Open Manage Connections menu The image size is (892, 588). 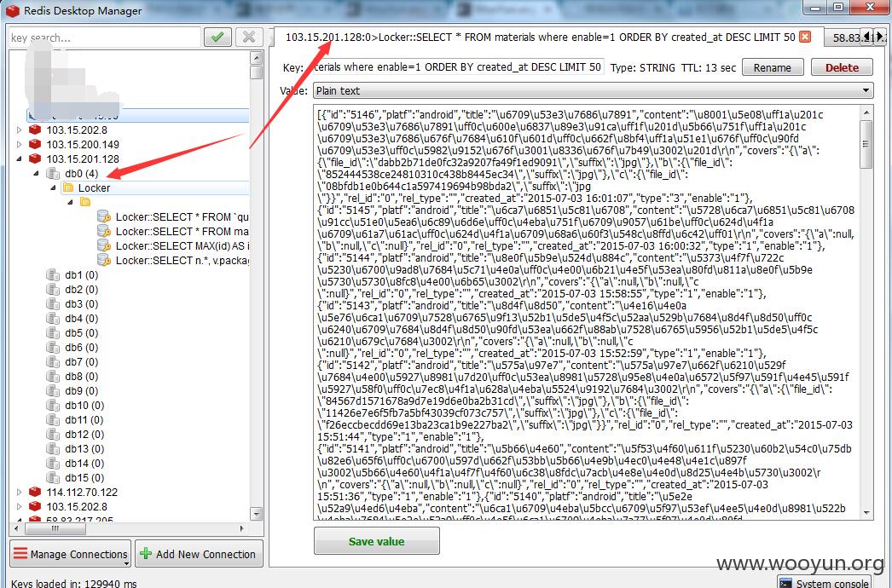pyautogui.click(x=71, y=554)
